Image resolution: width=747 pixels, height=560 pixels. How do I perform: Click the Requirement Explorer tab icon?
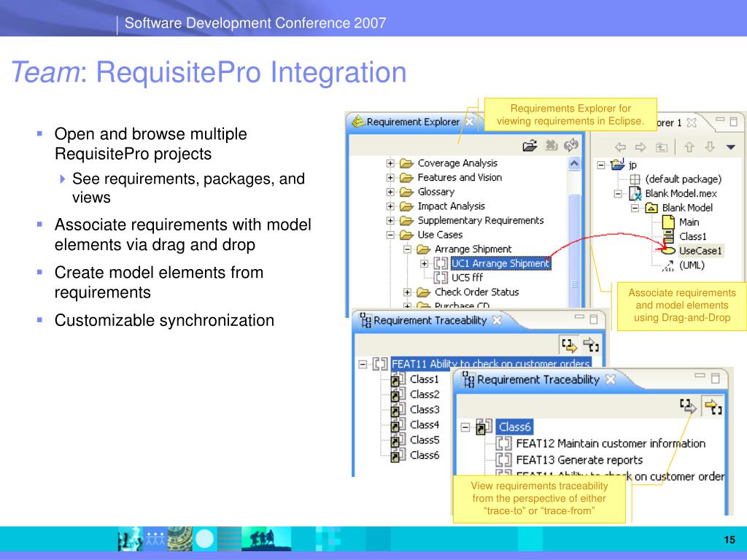click(358, 122)
